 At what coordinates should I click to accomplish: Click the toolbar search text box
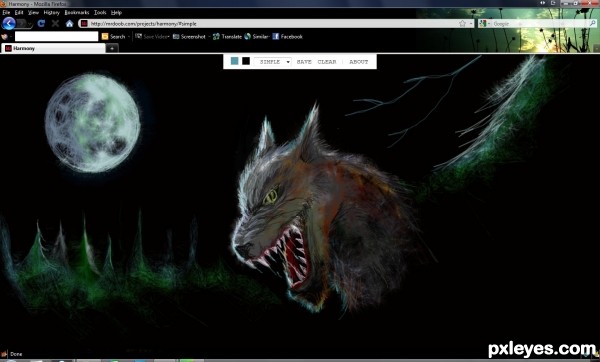click(56, 36)
